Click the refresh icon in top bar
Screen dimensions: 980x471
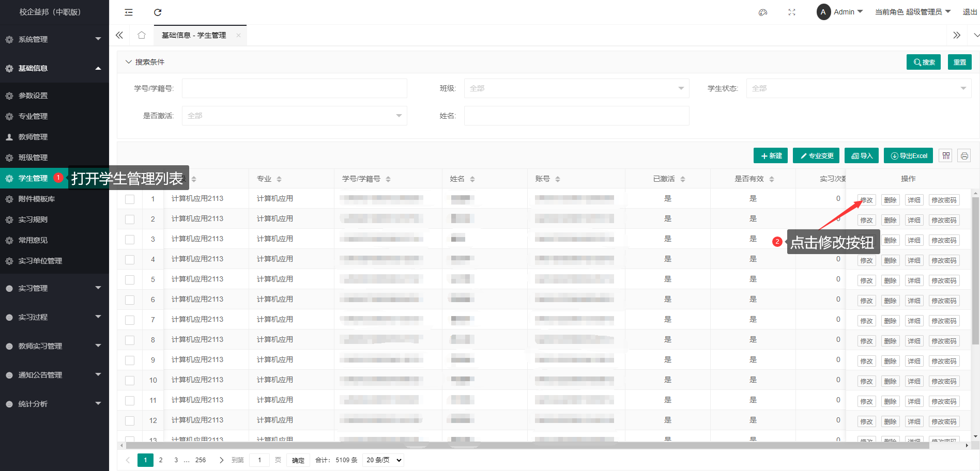(x=158, y=12)
